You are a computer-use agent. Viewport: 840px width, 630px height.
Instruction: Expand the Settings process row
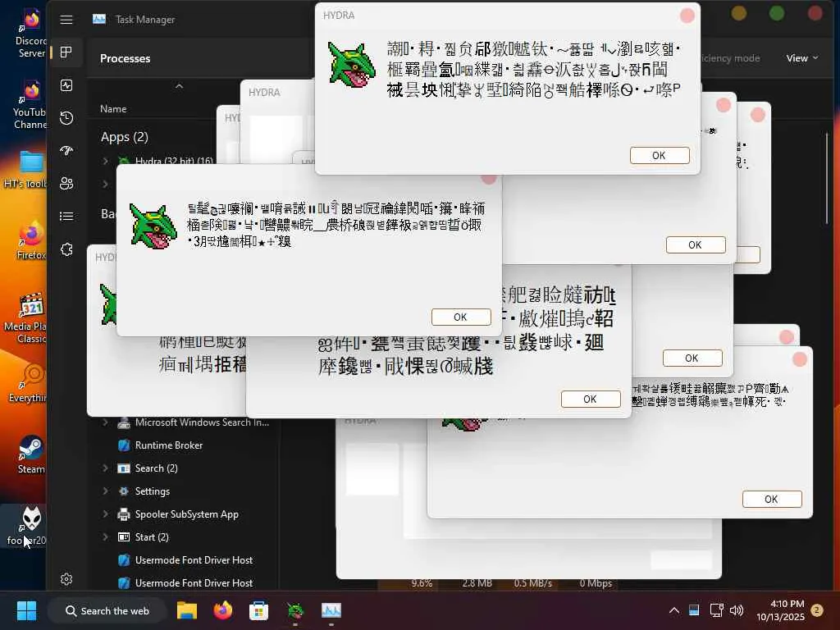pos(106,491)
